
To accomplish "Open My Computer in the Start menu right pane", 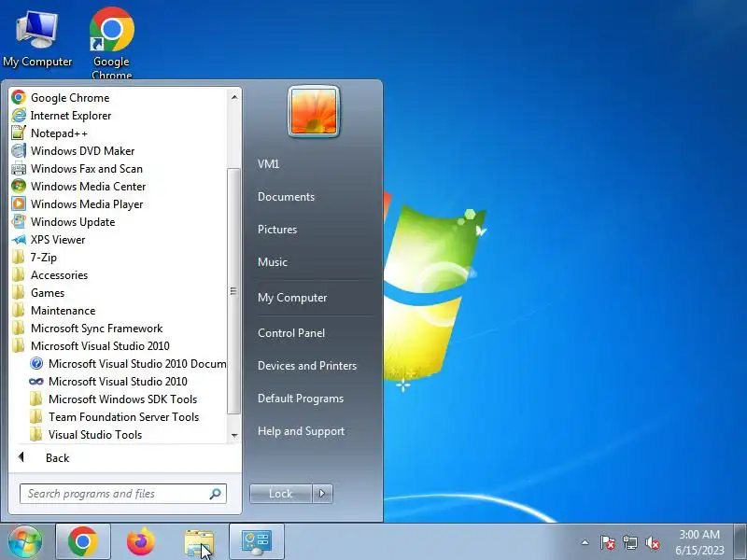I will [x=292, y=298].
